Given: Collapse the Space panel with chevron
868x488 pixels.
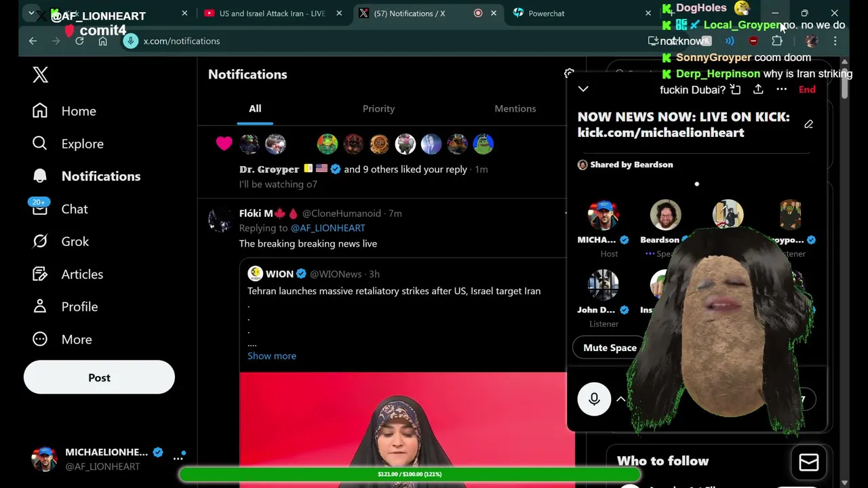Looking at the screenshot, I should pos(583,89).
